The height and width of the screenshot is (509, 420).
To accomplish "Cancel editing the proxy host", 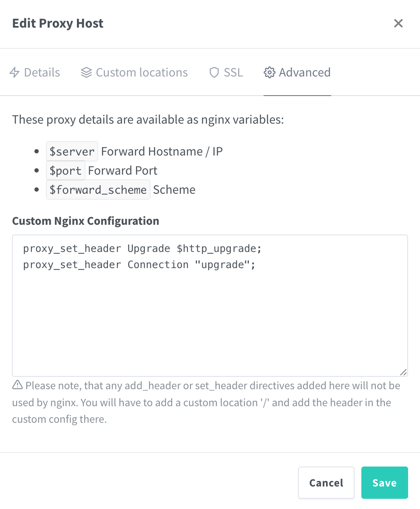I will (x=326, y=483).
